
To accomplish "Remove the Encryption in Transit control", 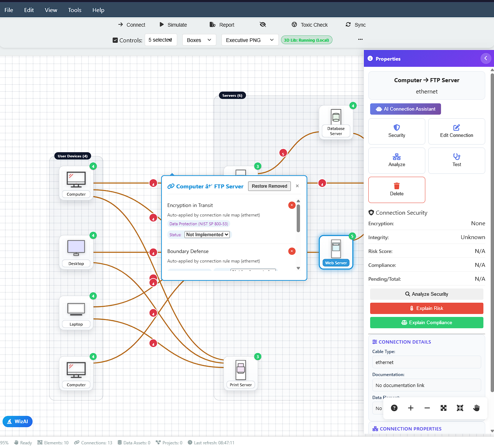I will point(292,205).
